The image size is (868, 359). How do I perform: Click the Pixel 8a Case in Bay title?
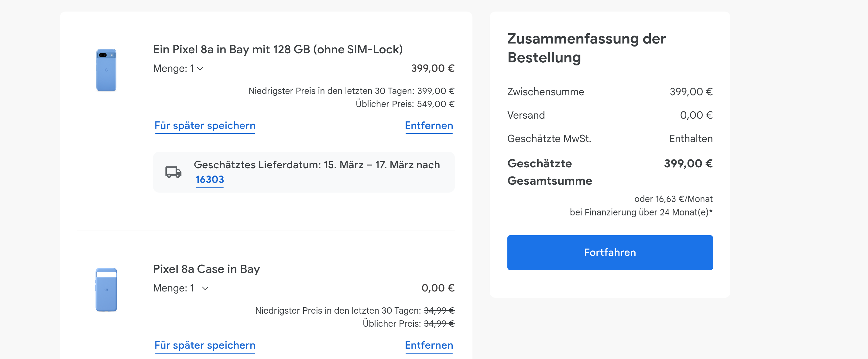pyautogui.click(x=206, y=269)
